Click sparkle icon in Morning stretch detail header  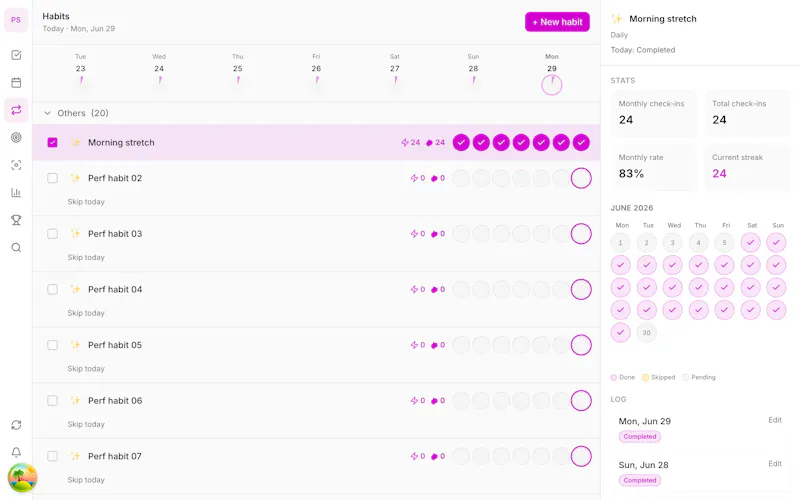point(617,19)
